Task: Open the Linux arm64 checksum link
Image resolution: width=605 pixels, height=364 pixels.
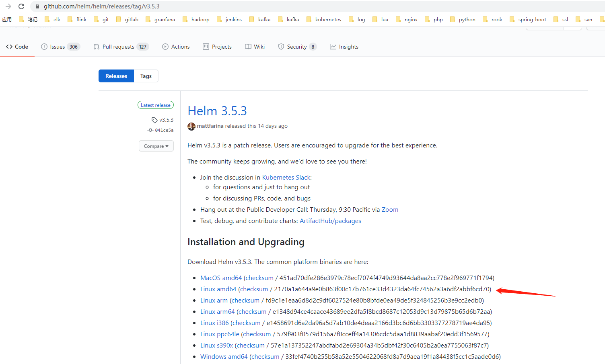Action: 253,311
